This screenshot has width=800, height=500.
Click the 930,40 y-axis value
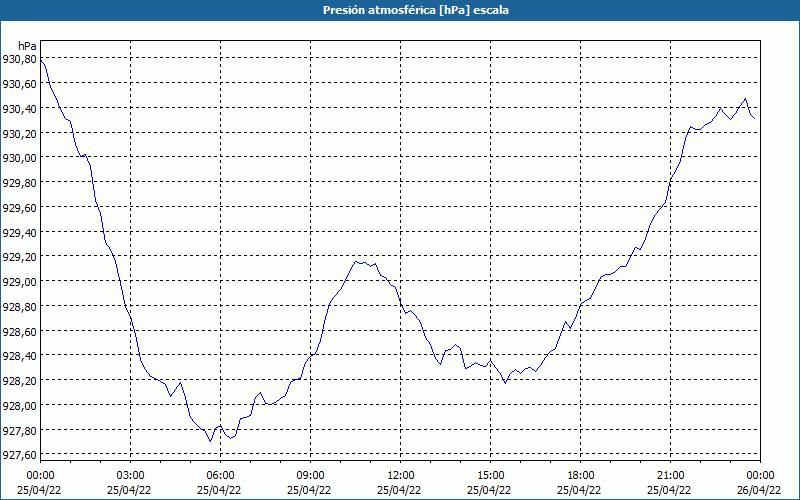pos(19,109)
